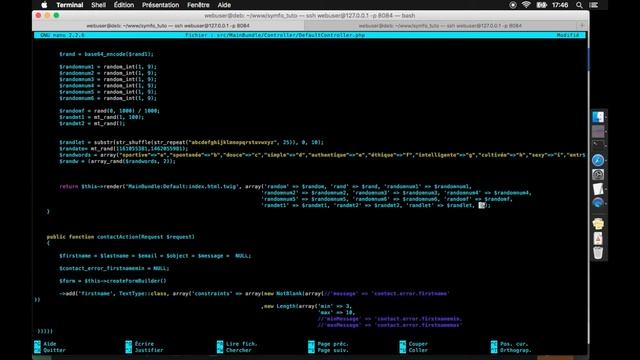Click the 17:46 clock

pyautogui.click(x=560, y=5)
